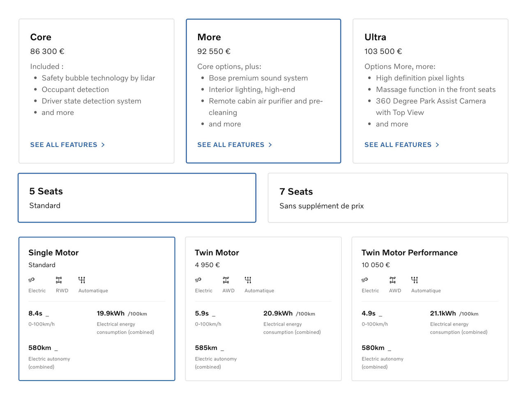This screenshot has width=526, height=420.
Task: Click Single Motor's Automatique gearbox icon
Action: 82,280
